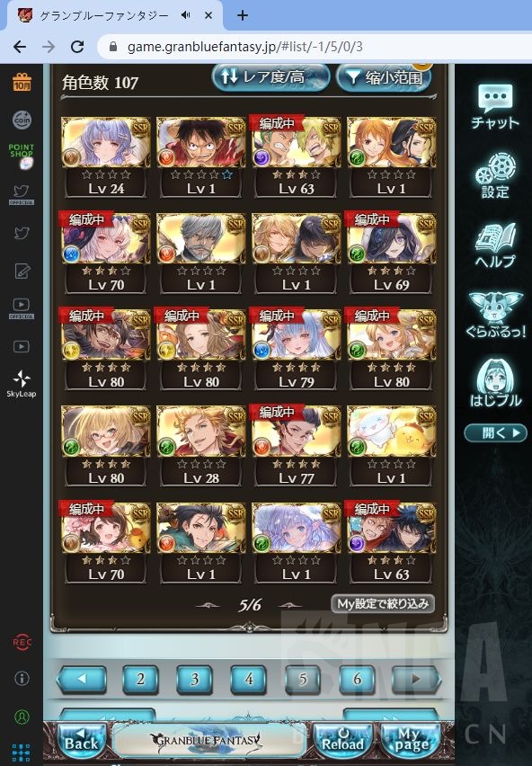Screen dimensions: 532x766
Task: Launch SkyLeap from the left sidebar
Action: tap(22, 384)
